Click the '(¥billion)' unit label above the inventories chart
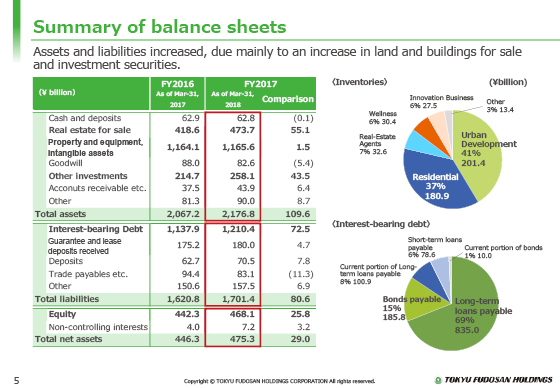560x388 pixels. click(508, 82)
